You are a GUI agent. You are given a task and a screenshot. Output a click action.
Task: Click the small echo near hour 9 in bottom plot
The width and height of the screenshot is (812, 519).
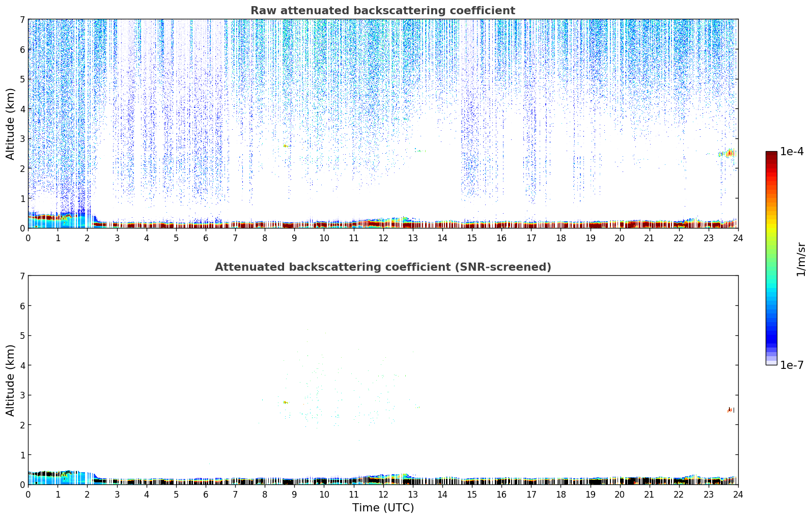coord(285,402)
